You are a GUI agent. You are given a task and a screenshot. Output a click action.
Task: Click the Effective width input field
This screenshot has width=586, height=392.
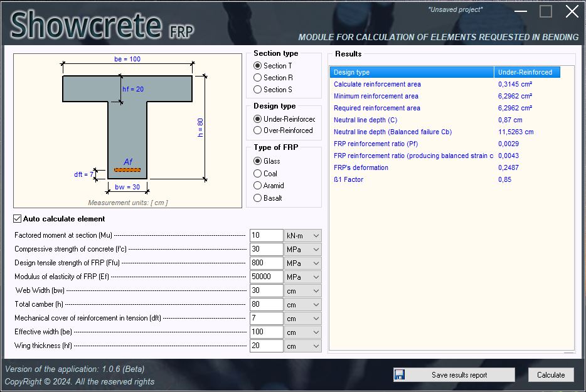266,332
